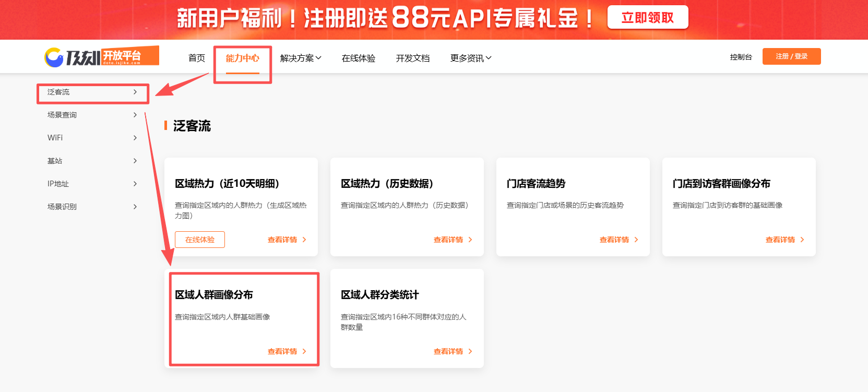Expand the 泛客流 sidebar chevron
868x392 pixels.
135,92
